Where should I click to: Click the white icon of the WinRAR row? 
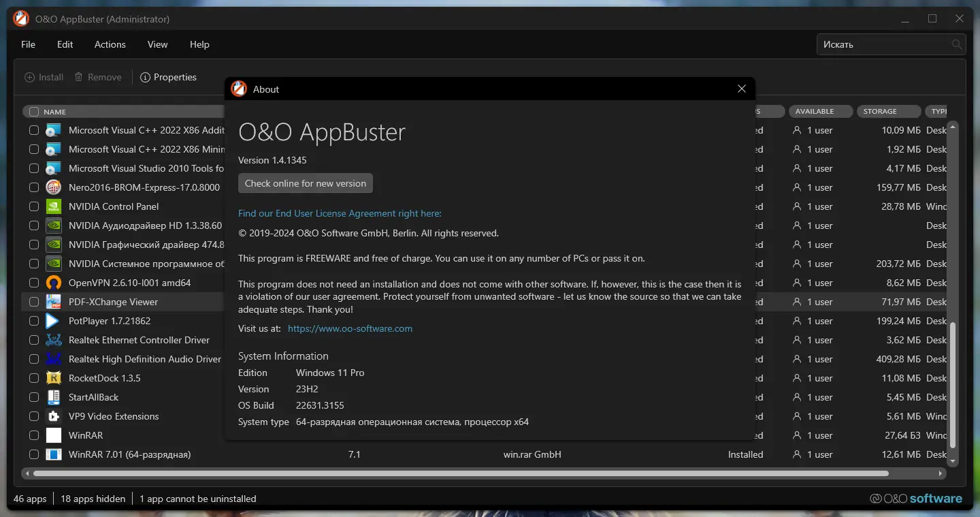54,435
